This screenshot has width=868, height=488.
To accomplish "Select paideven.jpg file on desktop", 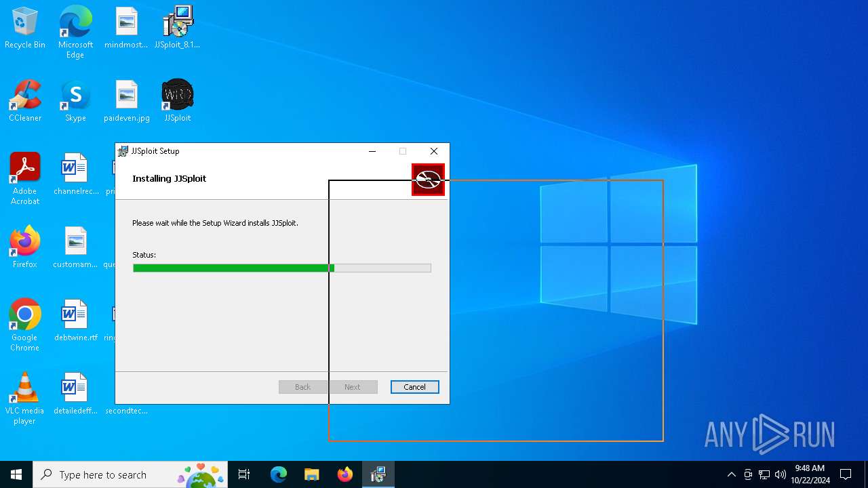I will click(126, 102).
